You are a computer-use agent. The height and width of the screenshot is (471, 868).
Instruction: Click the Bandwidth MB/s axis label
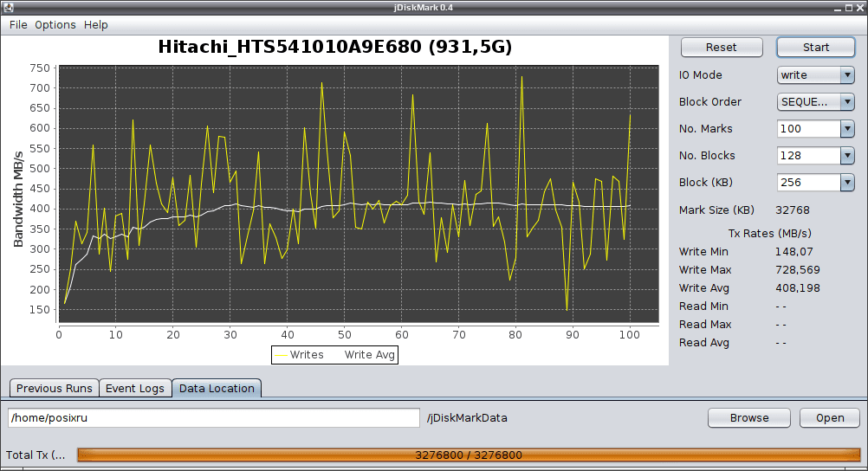(x=18, y=198)
